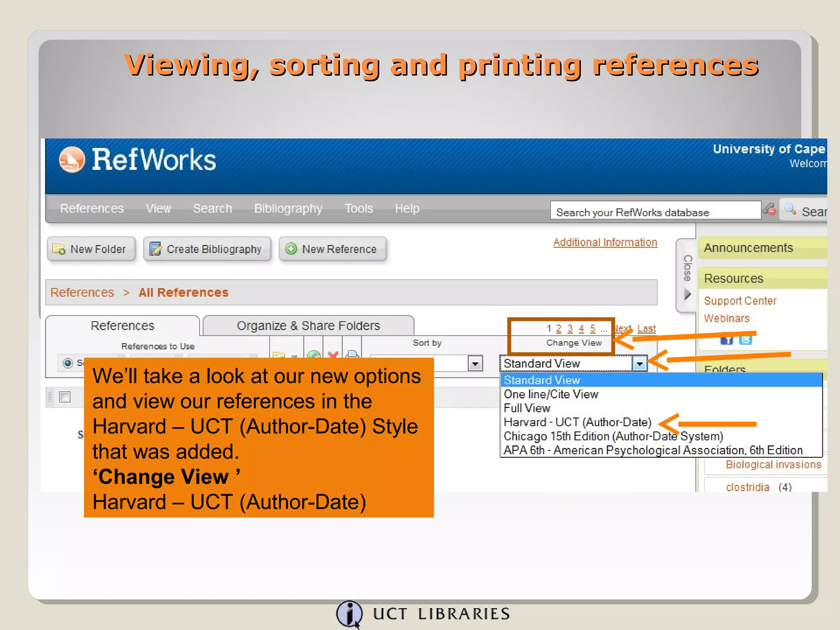
Task: Open the Facebook icon under Resources
Action: pyautogui.click(x=727, y=340)
